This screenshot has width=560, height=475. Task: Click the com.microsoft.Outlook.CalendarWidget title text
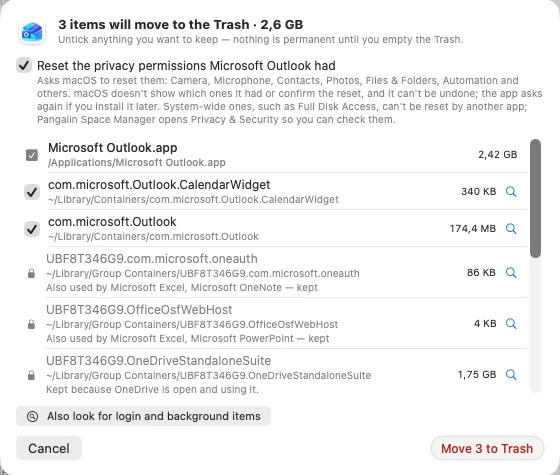(x=159, y=185)
